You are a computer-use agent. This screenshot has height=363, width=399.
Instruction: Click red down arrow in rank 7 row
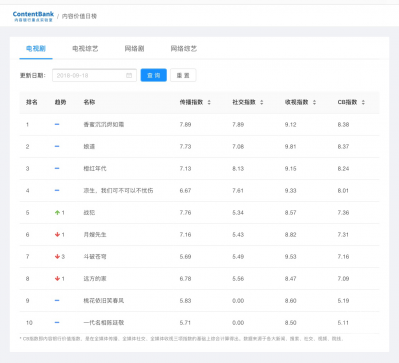click(57, 257)
